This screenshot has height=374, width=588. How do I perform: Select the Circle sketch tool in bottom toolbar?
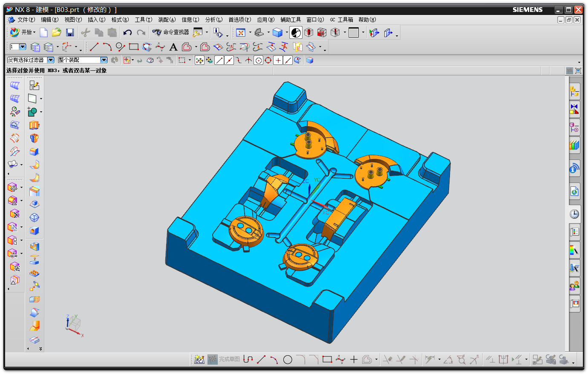(288, 360)
